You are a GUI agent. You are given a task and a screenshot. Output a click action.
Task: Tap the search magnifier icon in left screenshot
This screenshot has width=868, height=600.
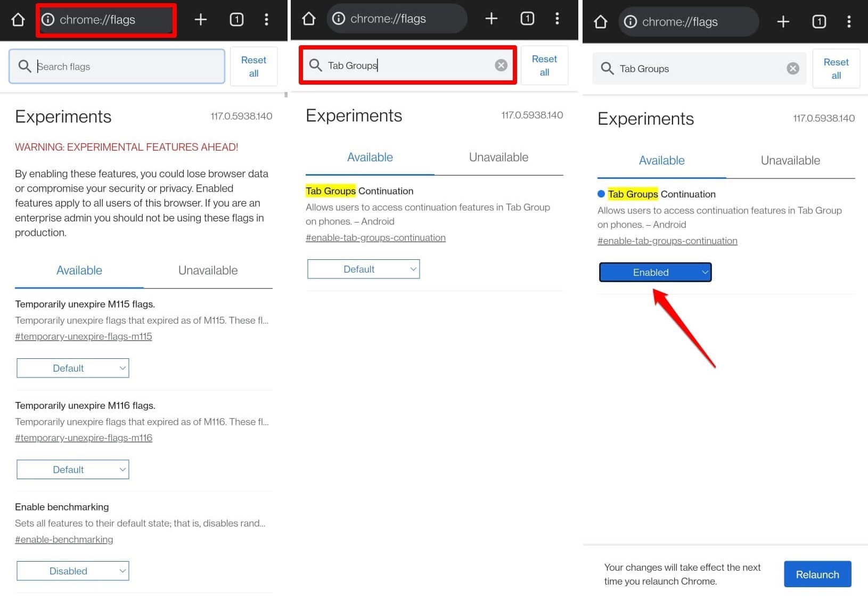click(24, 67)
